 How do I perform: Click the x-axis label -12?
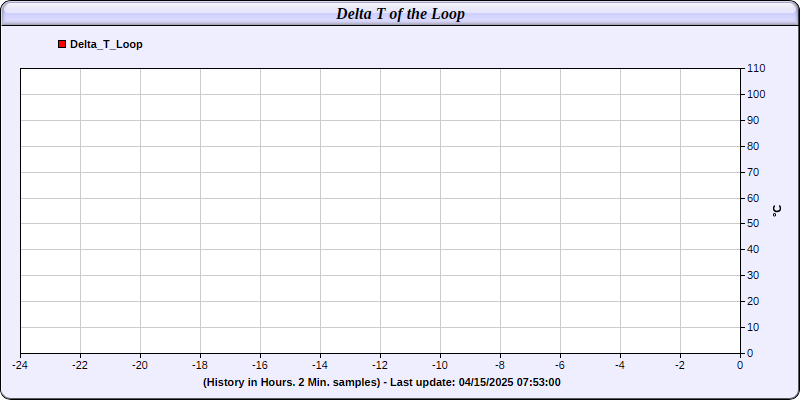point(380,365)
